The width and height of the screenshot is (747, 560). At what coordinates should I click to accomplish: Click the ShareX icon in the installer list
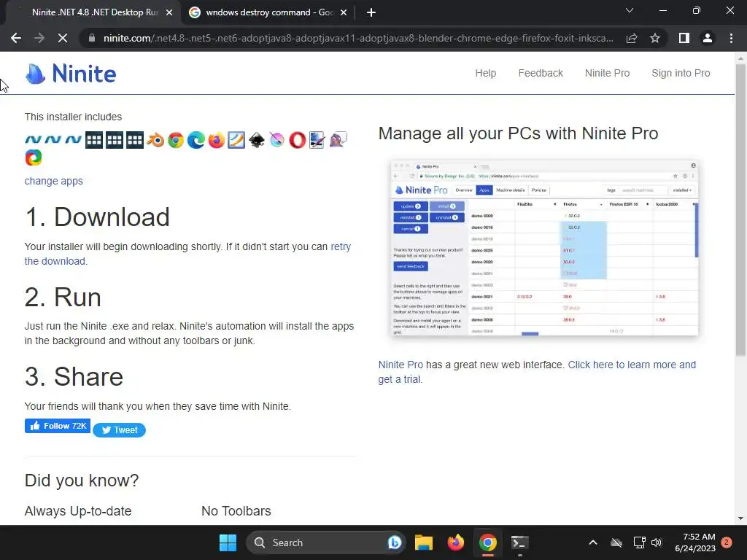point(34,157)
